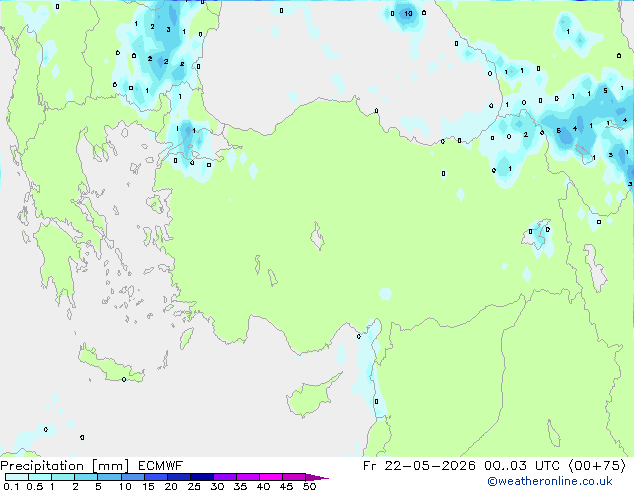The height and width of the screenshot is (490, 634).
Task: Click the '[mm]' unit label
Action: point(111,466)
